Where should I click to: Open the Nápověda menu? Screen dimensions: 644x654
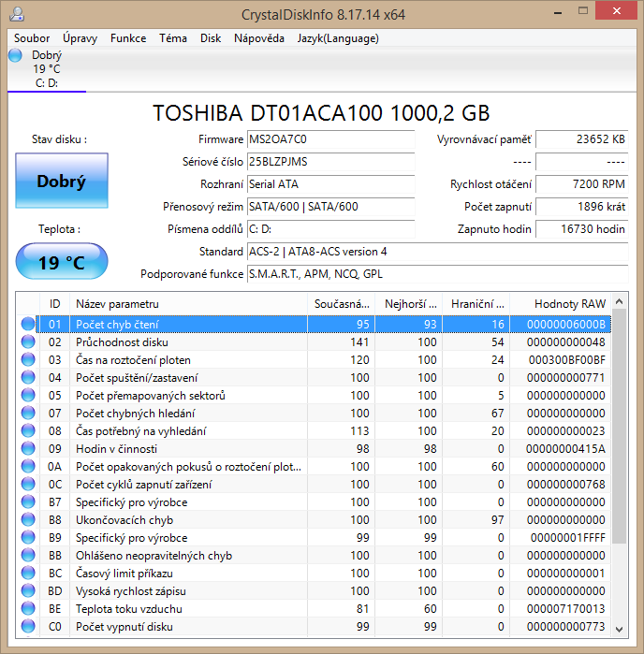click(x=259, y=38)
